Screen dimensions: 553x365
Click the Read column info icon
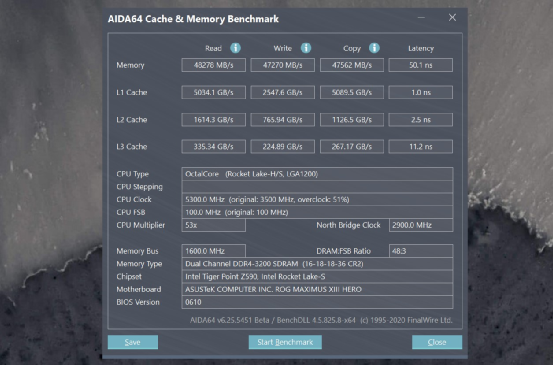pyautogui.click(x=235, y=48)
